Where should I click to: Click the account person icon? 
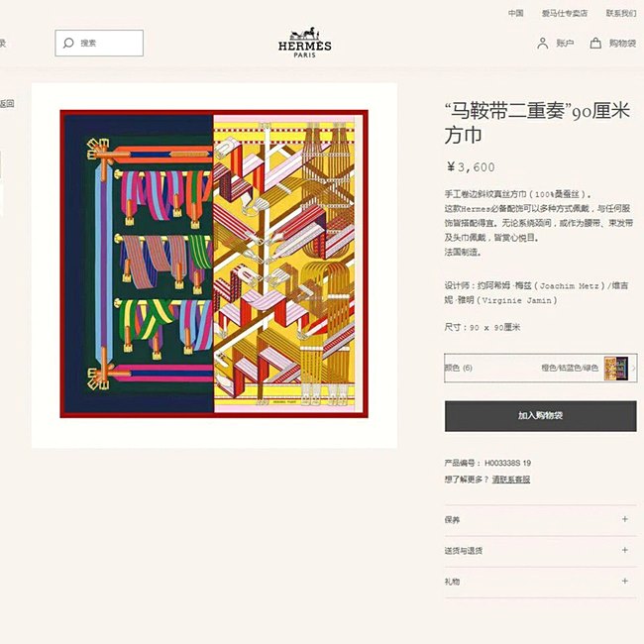tap(543, 44)
